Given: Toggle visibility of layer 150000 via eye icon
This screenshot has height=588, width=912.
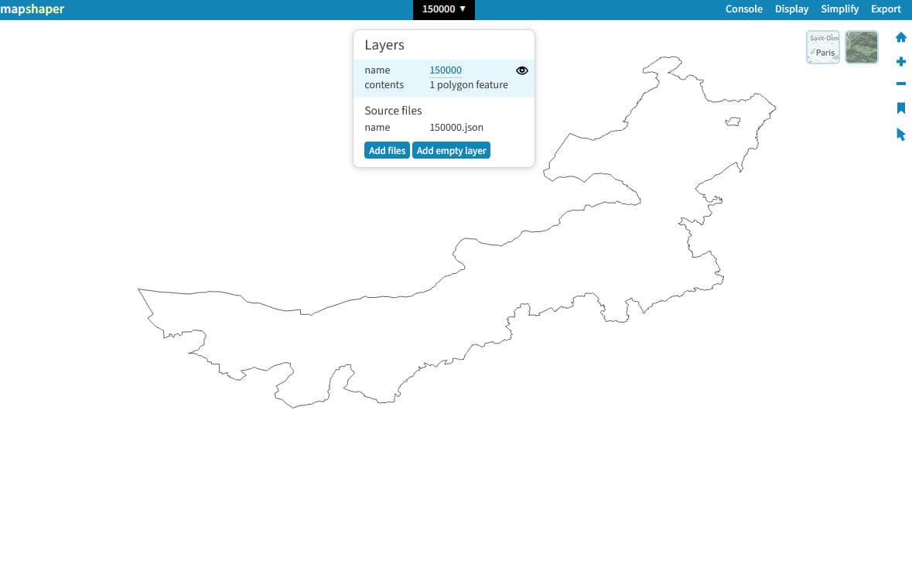Looking at the screenshot, I should coord(522,70).
